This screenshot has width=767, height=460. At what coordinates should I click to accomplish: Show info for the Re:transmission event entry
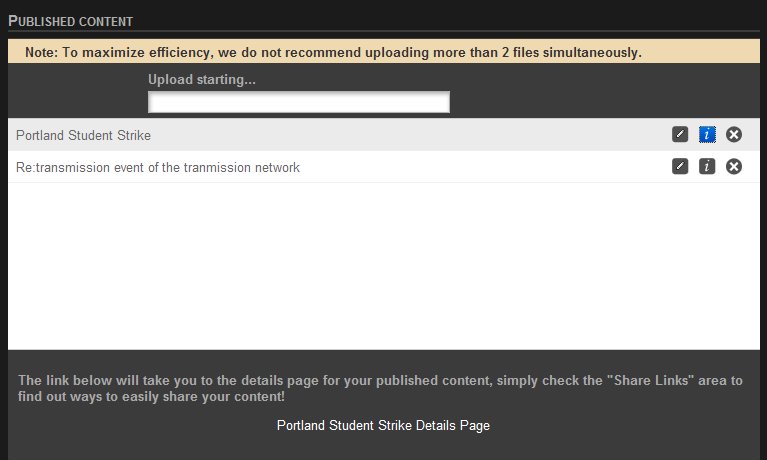[707, 166]
